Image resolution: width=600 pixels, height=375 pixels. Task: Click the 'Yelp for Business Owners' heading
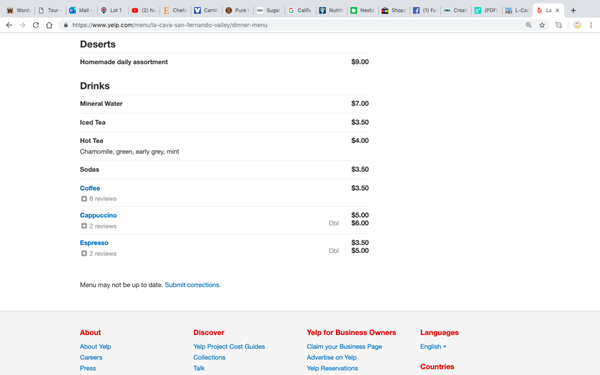(351, 333)
